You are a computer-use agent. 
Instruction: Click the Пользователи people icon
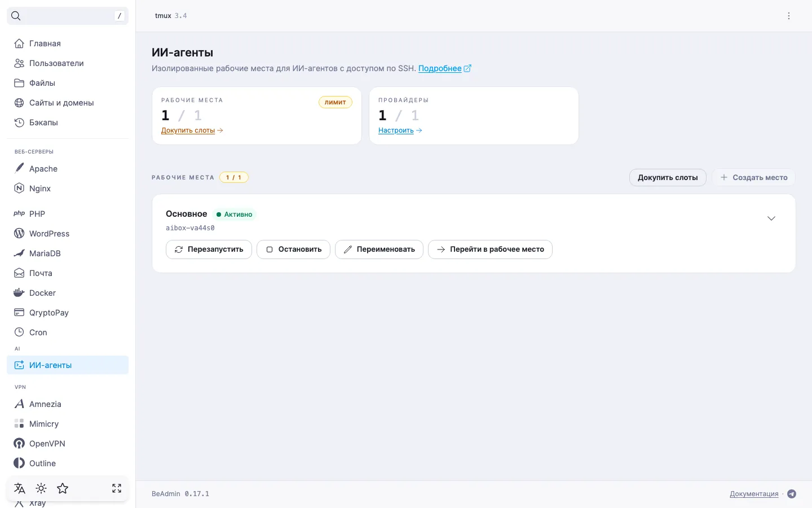pyautogui.click(x=19, y=63)
